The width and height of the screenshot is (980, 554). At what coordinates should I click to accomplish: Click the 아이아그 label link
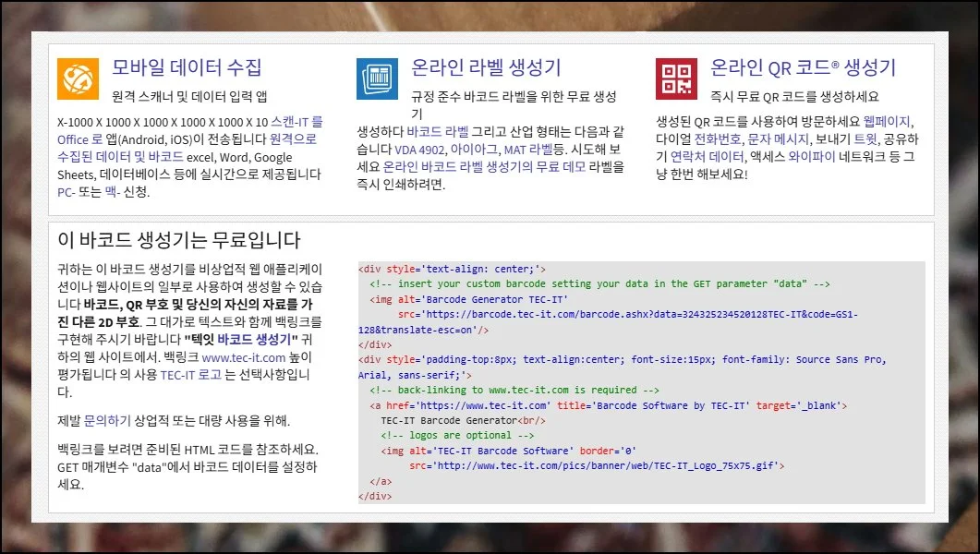[474, 149]
